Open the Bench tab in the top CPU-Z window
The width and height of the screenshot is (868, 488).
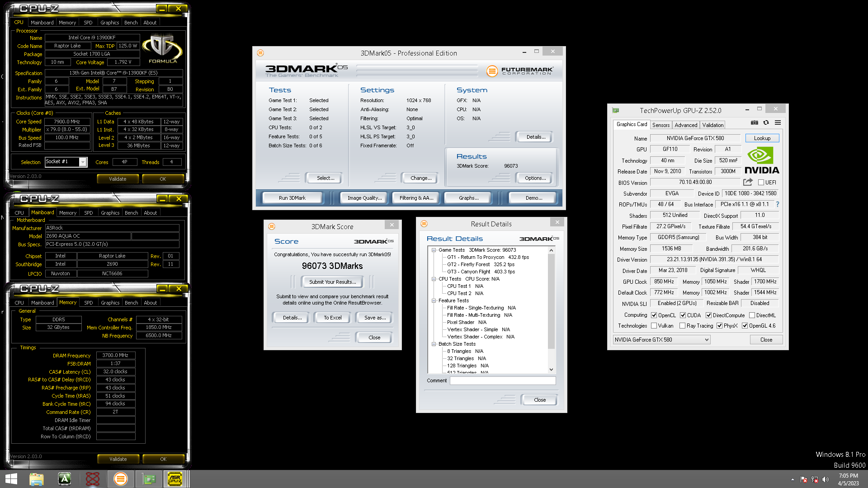tap(131, 23)
